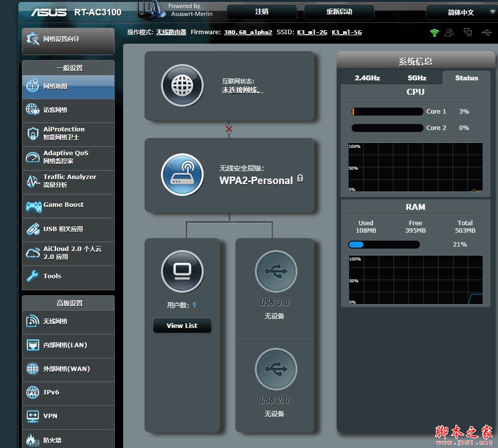Click the K3_ml-5G SSID link

347,32
